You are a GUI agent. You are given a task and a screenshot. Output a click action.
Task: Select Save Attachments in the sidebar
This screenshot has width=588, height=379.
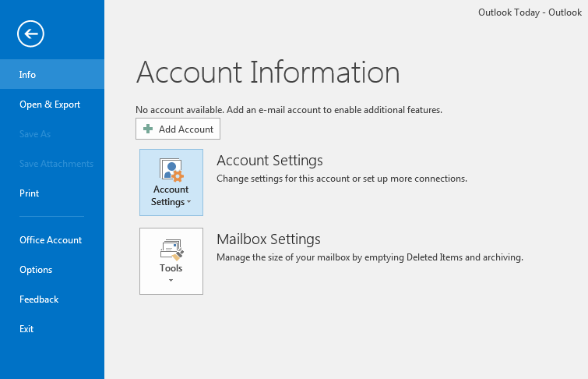[56, 164]
